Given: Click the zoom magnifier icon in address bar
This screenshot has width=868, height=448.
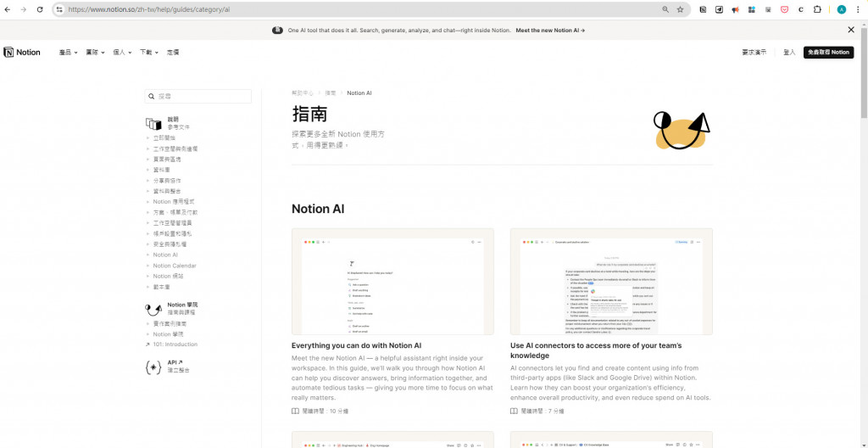Looking at the screenshot, I should click(665, 9).
